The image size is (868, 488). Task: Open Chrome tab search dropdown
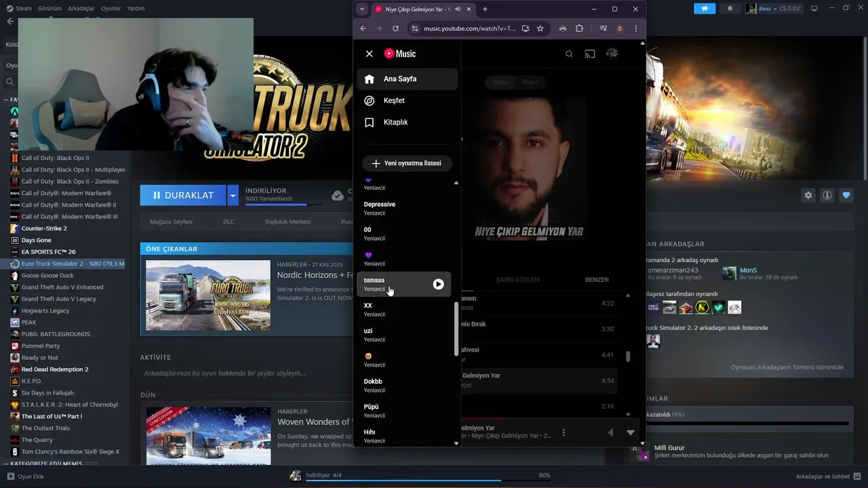pos(362,9)
